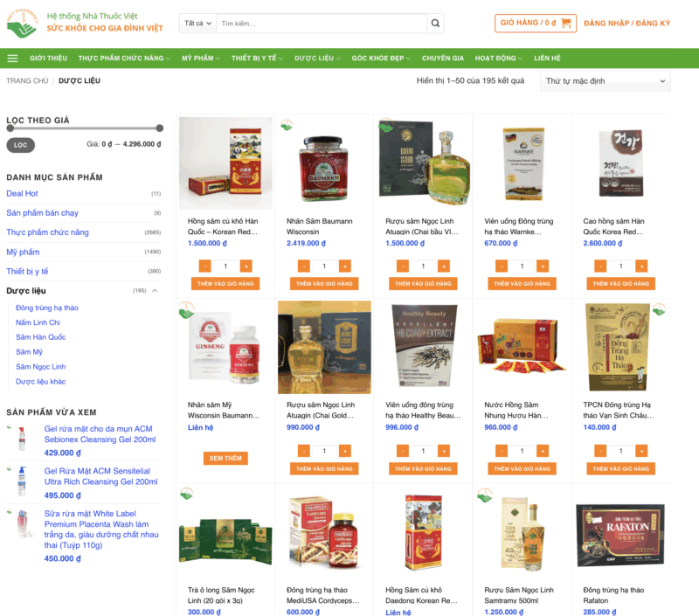The height and width of the screenshot is (616, 699).
Task: Open the Chuyên gia menu item
Action: point(443,58)
